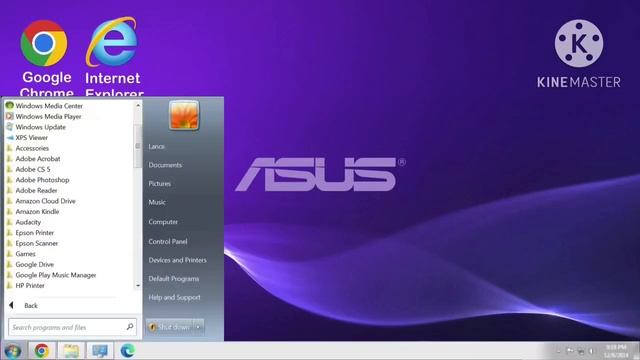Click the programs list scrollbar thumb
This screenshot has width=640, height=360.
138,146
